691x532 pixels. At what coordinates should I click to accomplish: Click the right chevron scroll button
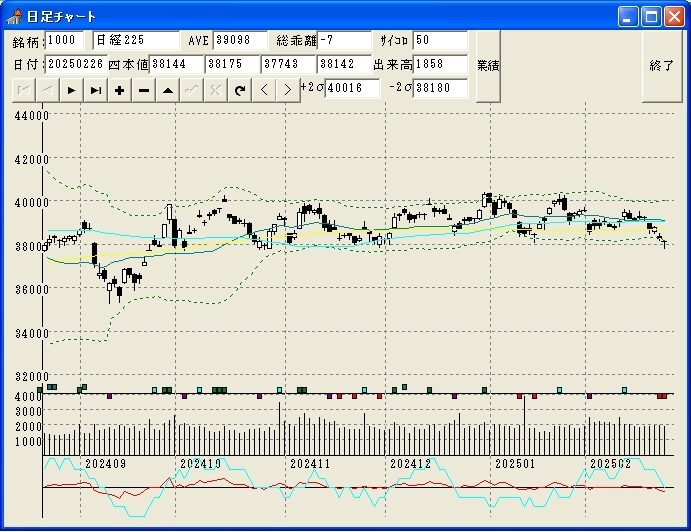[x=288, y=90]
